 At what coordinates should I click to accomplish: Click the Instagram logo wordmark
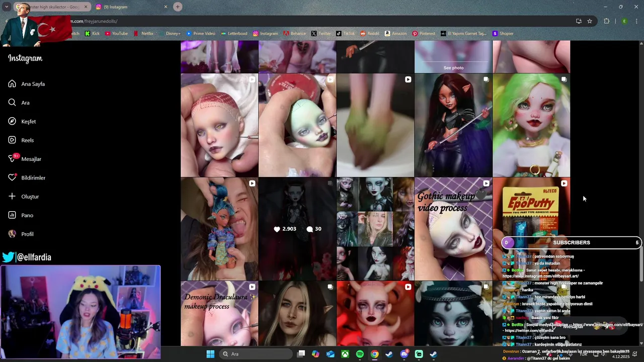pos(25,58)
